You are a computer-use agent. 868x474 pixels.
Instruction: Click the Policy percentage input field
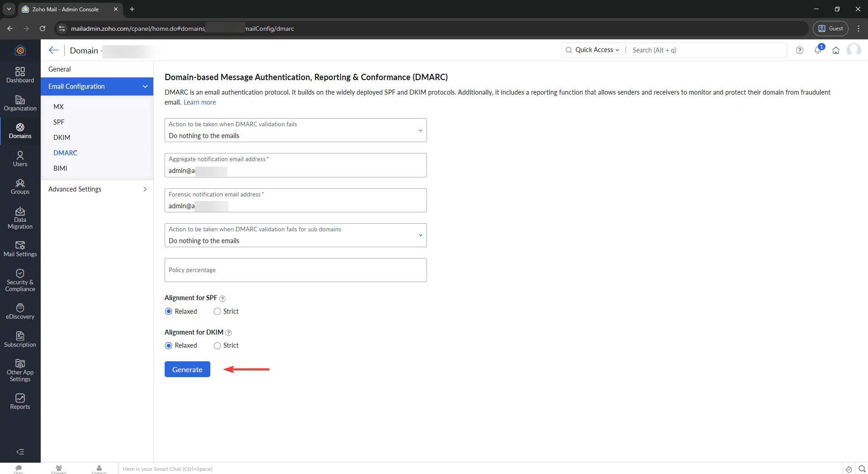tap(295, 270)
